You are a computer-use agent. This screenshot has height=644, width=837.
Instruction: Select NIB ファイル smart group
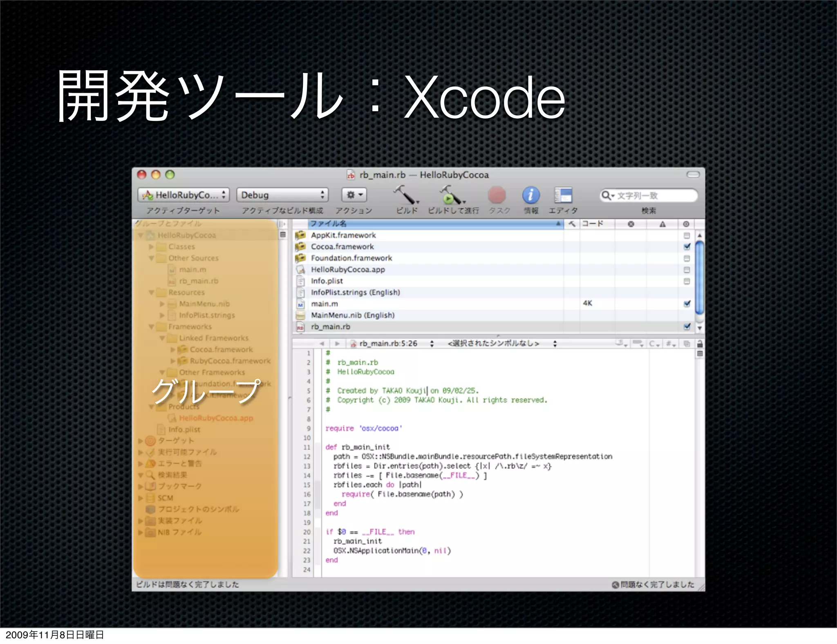tap(179, 532)
